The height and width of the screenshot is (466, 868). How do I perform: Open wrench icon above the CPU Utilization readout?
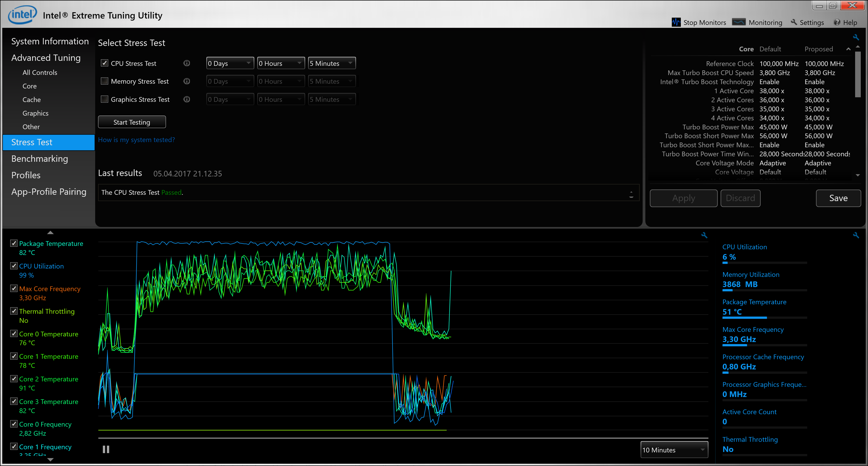(856, 235)
